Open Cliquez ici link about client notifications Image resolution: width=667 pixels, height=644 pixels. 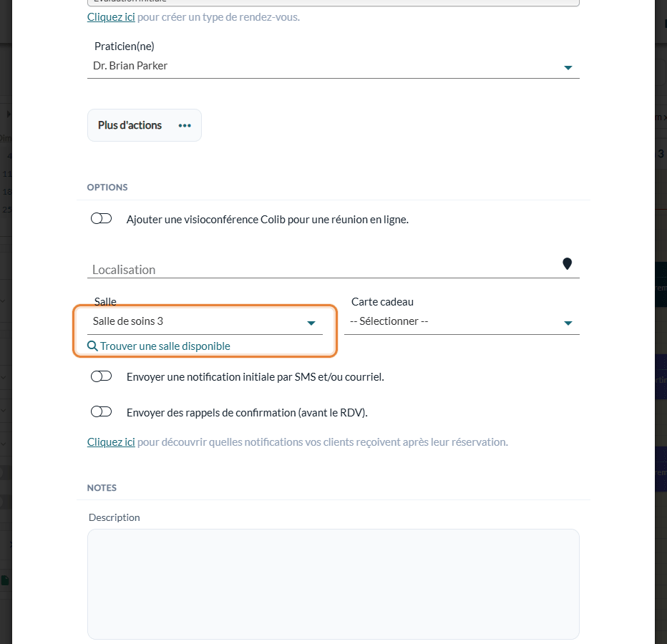point(111,442)
